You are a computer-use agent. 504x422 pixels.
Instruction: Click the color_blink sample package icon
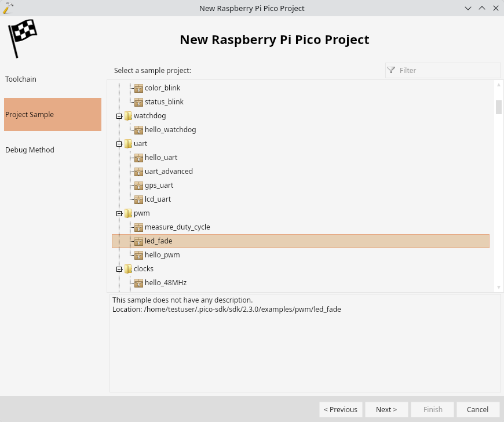point(138,88)
